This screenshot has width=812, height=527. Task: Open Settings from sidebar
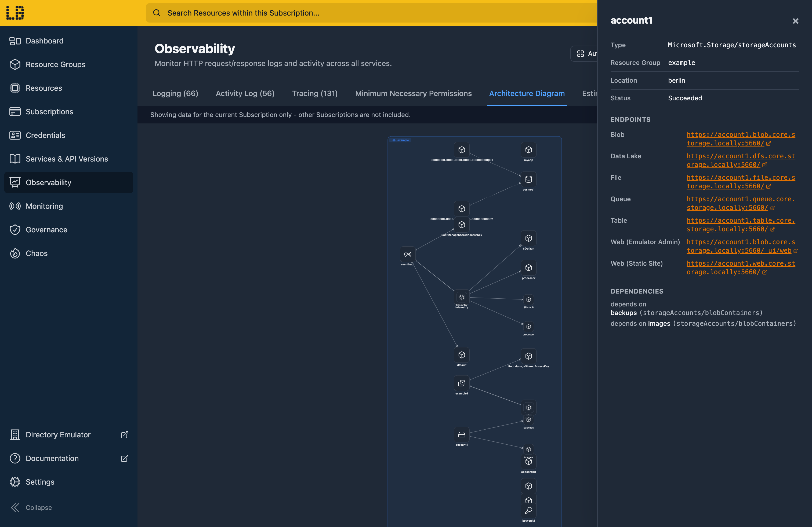69,482
